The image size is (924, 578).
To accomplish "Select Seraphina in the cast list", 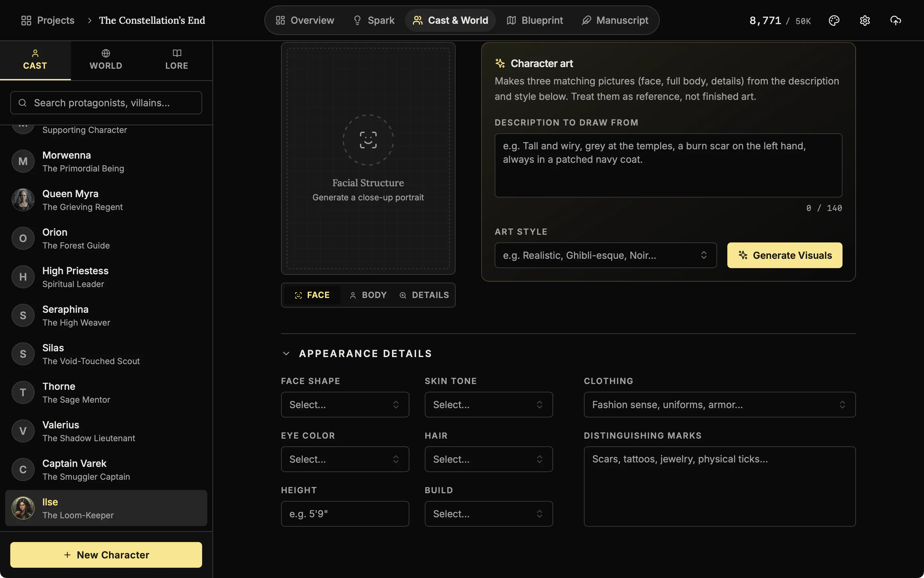I will tap(106, 315).
